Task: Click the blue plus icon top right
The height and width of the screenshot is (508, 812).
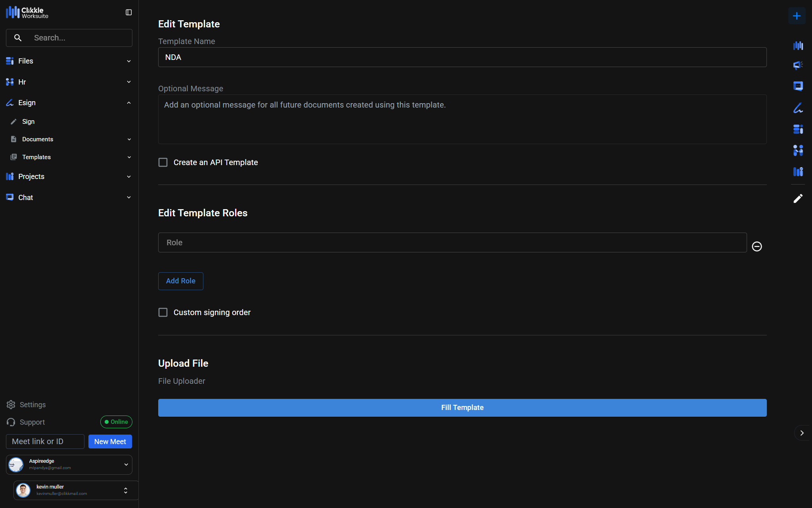Action: [x=797, y=16]
